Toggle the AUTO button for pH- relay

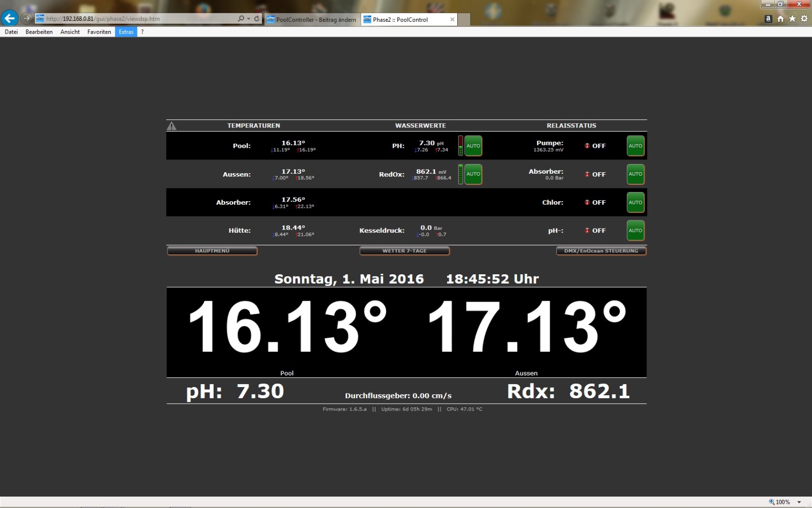tap(635, 231)
